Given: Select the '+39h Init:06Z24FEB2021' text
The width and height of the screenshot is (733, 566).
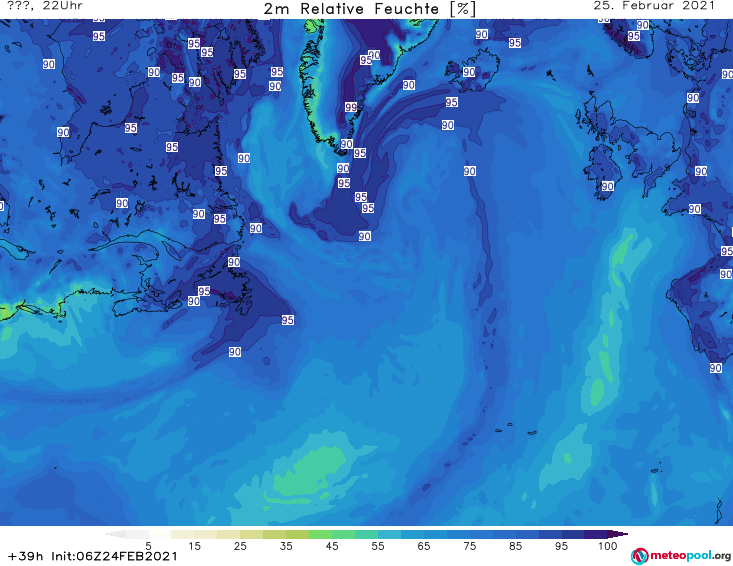Looking at the screenshot, I should (x=93, y=556).
